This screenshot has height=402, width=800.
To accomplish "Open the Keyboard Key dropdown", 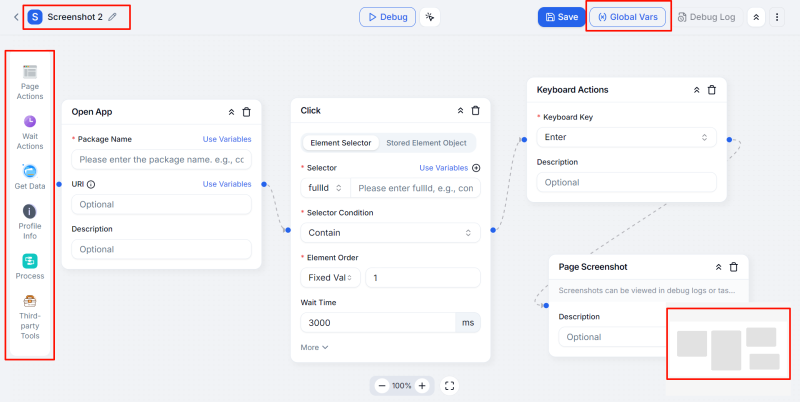I will pos(626,137).
